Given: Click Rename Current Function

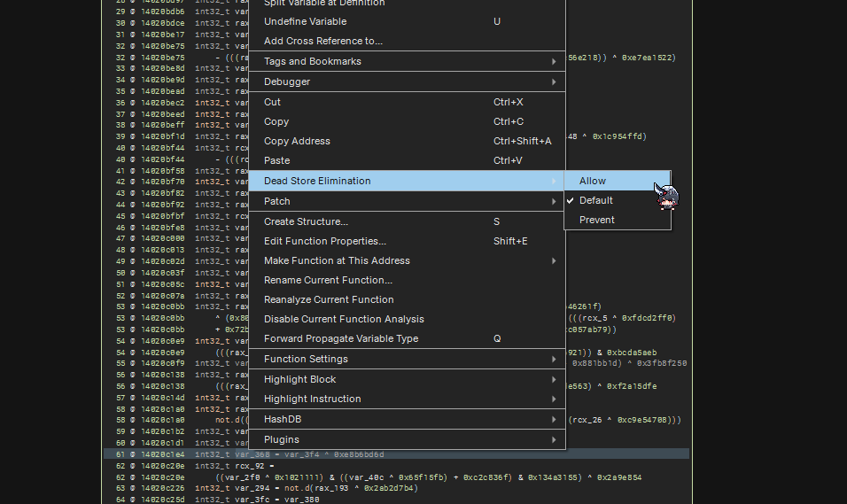Looking at the screenshot, I should point(328,280).
